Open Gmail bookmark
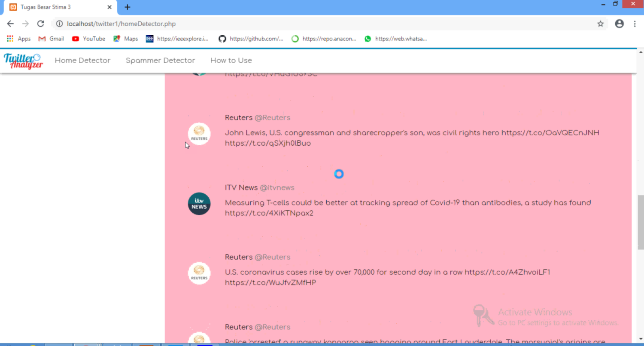This screenshot has height=346, width=644. point(51,39)
